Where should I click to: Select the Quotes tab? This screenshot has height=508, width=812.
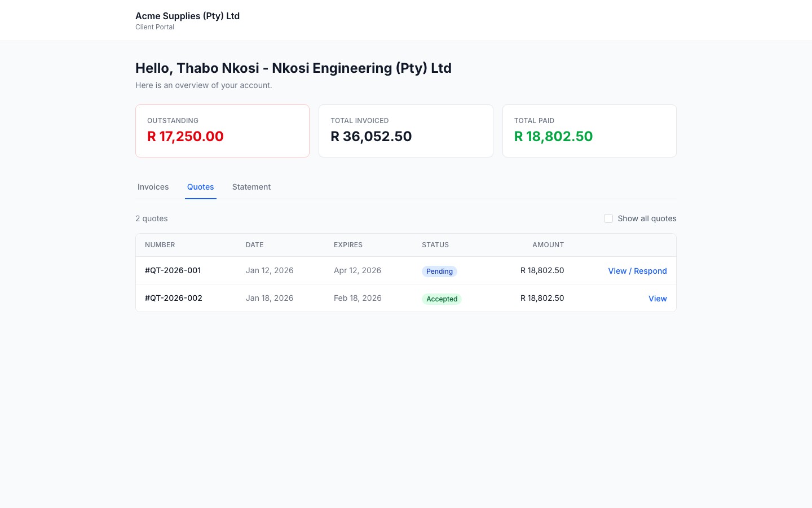(200, 187)
